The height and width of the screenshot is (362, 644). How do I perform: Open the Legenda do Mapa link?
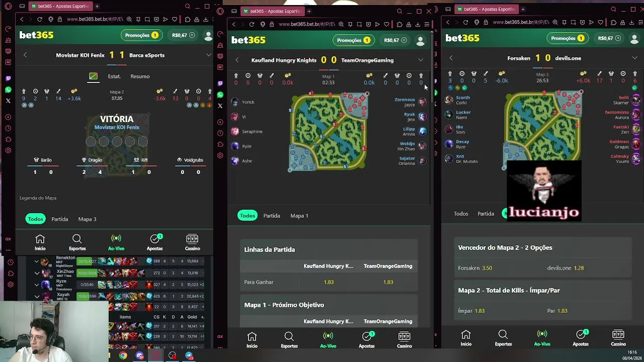[x=38, y=198]
